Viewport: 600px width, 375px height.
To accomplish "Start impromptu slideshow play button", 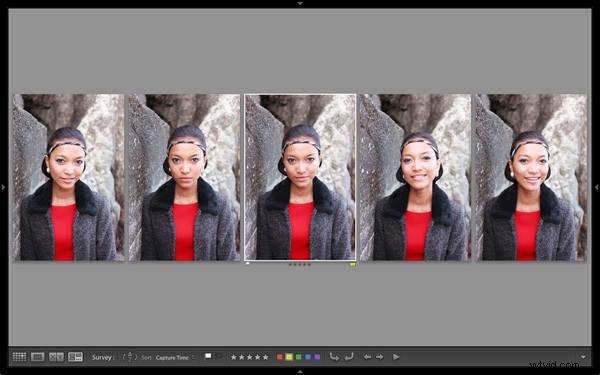I will [x=396, y=357].
